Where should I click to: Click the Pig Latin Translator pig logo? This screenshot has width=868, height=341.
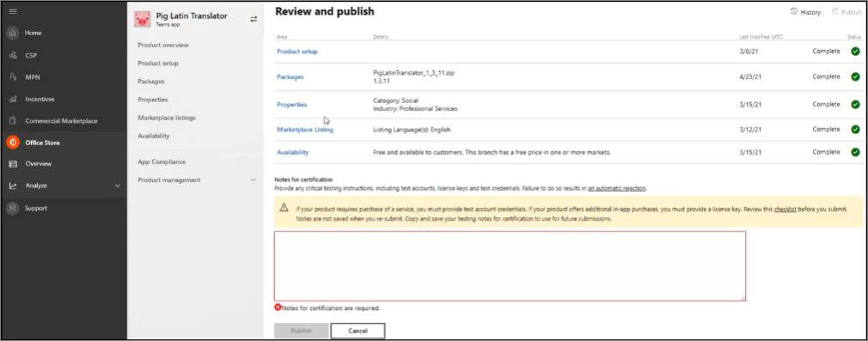click(143, 20)
